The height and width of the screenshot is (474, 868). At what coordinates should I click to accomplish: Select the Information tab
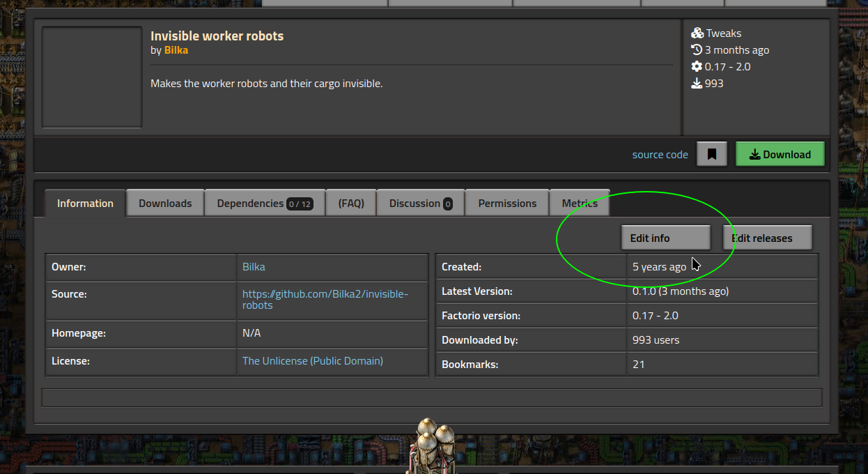point(85,204)
